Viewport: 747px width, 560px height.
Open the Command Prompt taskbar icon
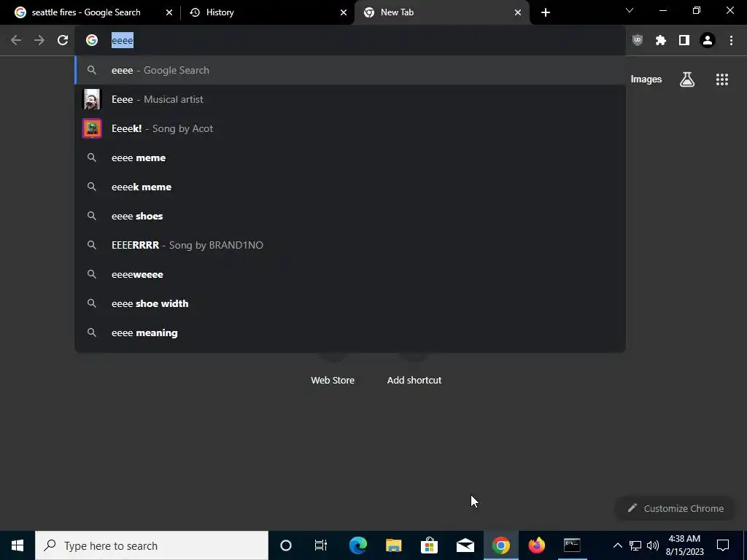572,545
